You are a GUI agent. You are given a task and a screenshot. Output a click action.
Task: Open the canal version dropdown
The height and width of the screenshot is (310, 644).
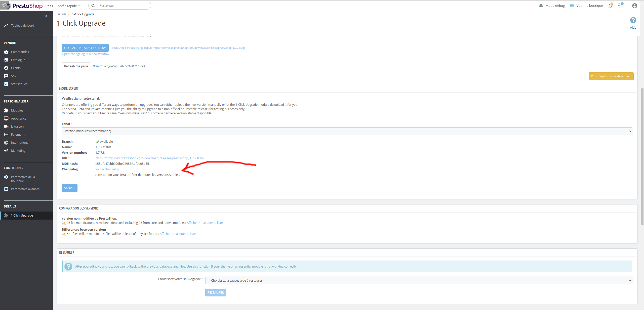[347, 131]
